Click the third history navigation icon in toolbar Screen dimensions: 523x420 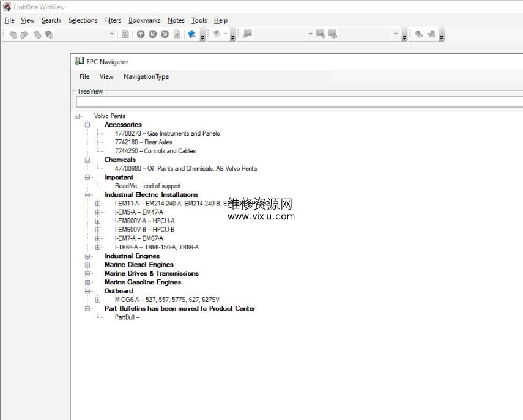pyautogui.click(x=37, y=34)
